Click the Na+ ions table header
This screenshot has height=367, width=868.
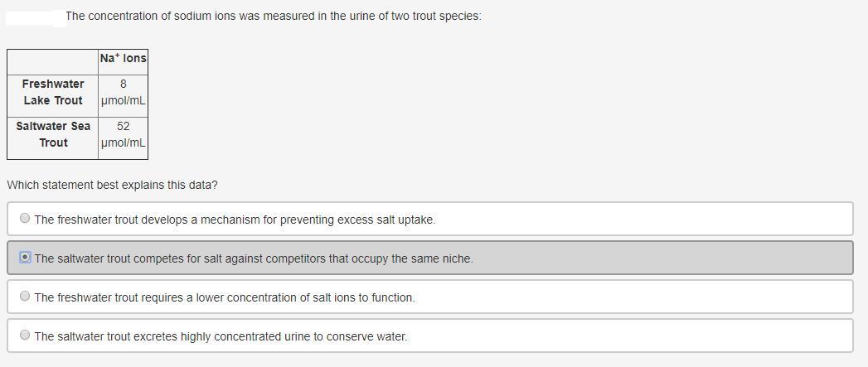[123, 59]
